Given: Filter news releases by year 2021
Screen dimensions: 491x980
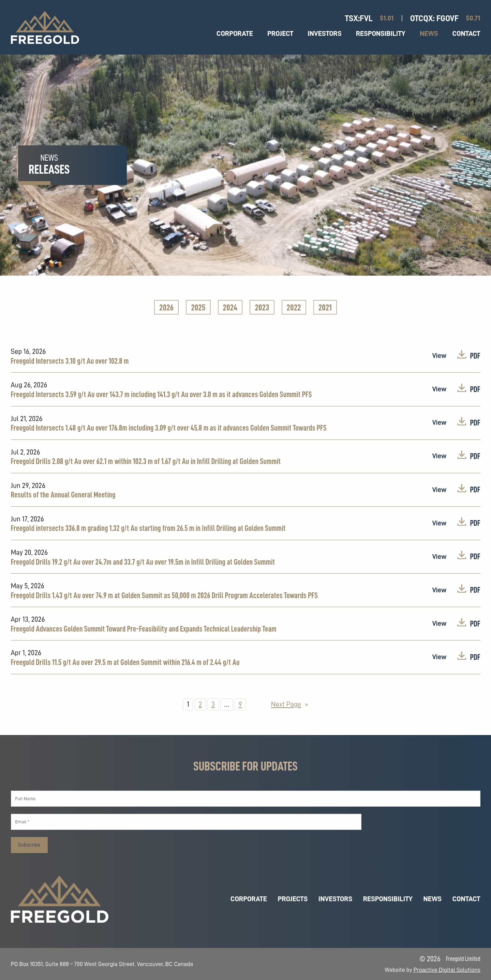Looking at the screenshot, I should tap(325, 307).
